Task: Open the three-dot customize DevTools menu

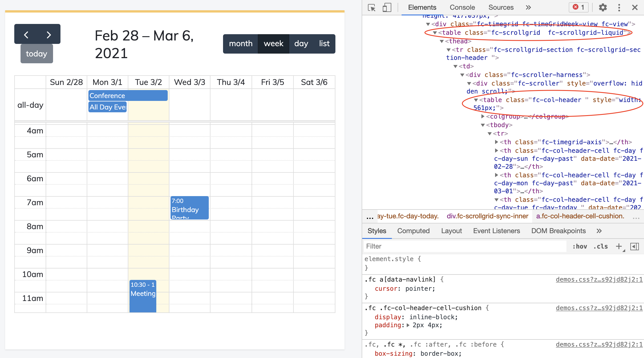Action: [619, 8]
